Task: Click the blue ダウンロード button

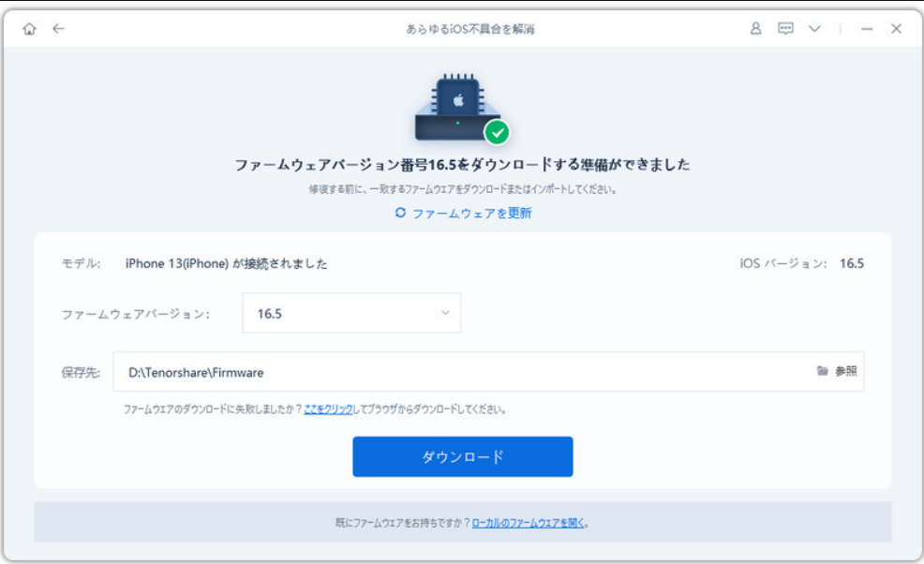Action: (x=463, y=457)
